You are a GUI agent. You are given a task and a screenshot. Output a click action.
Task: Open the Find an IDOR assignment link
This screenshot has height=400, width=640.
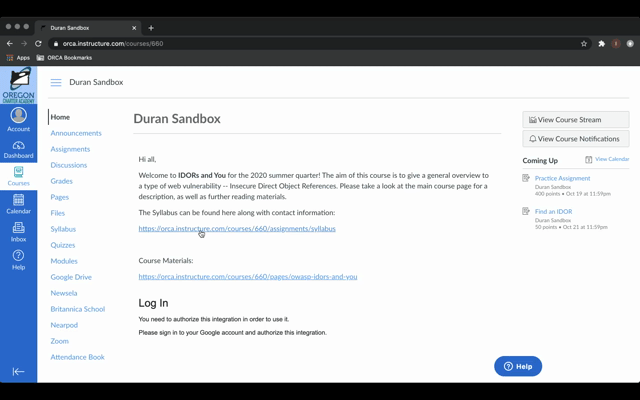click(553, 211)
